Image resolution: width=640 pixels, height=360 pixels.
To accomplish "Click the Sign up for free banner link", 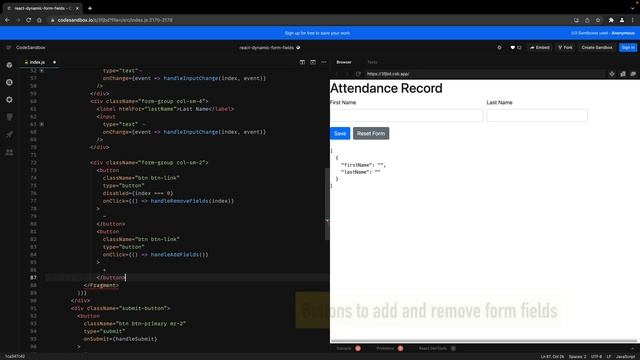I will pos(317,33).
